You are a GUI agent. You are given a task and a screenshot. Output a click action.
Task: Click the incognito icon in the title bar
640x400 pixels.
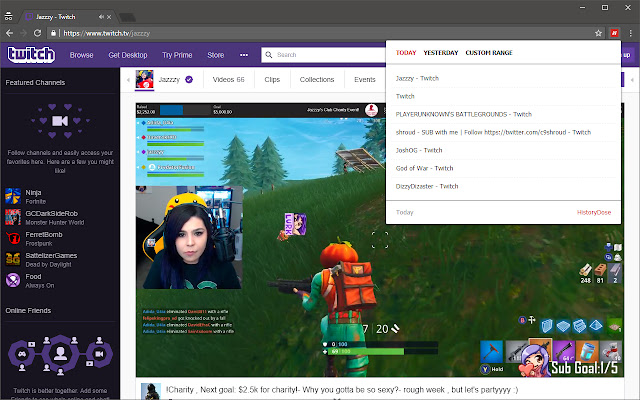click(9, 16)
